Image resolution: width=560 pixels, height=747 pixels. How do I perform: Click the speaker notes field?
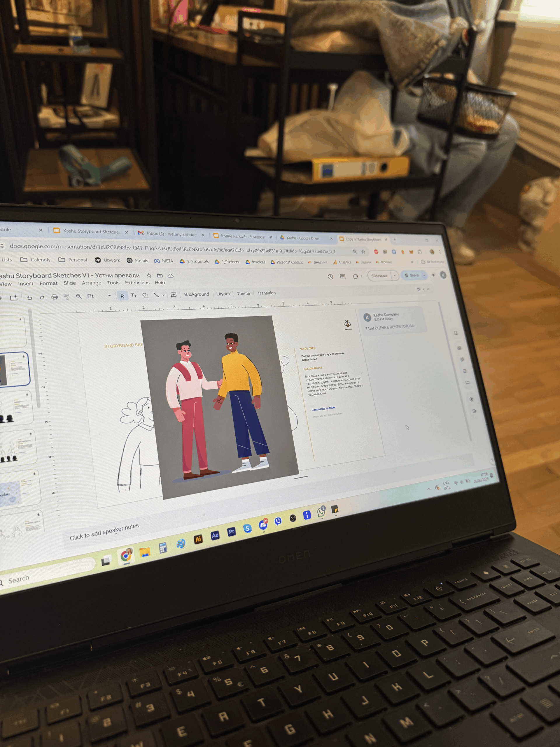(x=104, y=532)
